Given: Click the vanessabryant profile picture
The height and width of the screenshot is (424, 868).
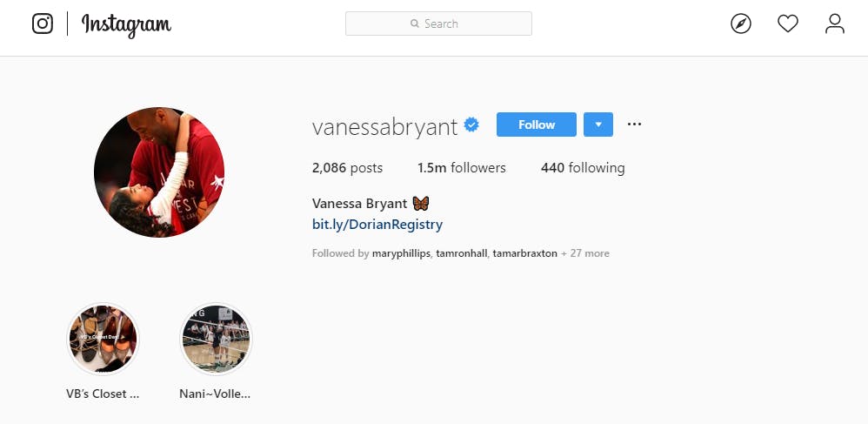Looking at the screenshot, I should coord(159,172).
